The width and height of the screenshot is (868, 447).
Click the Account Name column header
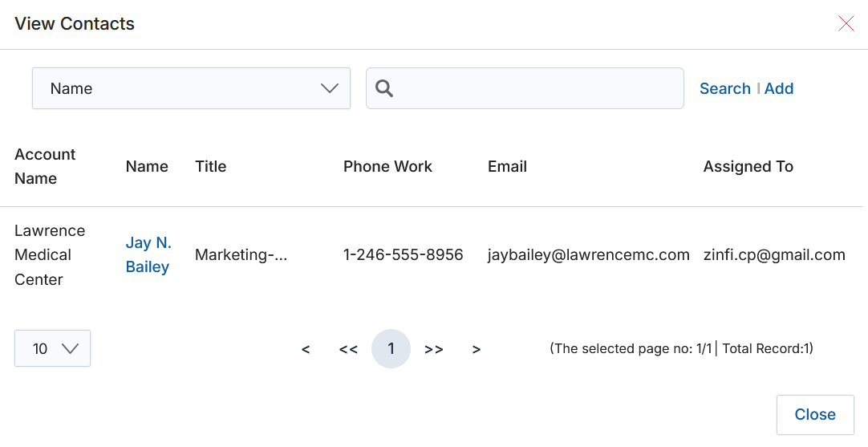[x=45, y=166]
